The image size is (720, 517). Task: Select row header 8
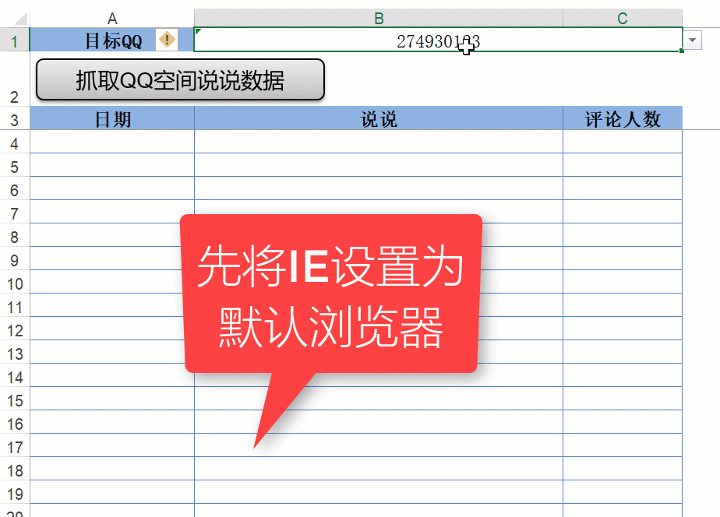click(x=14, y=237)
